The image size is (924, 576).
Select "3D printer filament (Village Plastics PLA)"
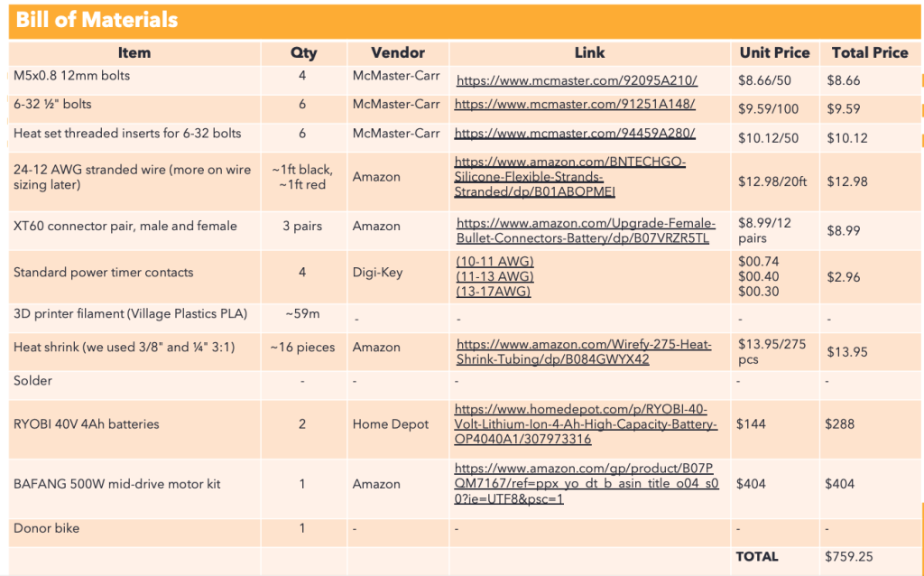tap(130, 314)
